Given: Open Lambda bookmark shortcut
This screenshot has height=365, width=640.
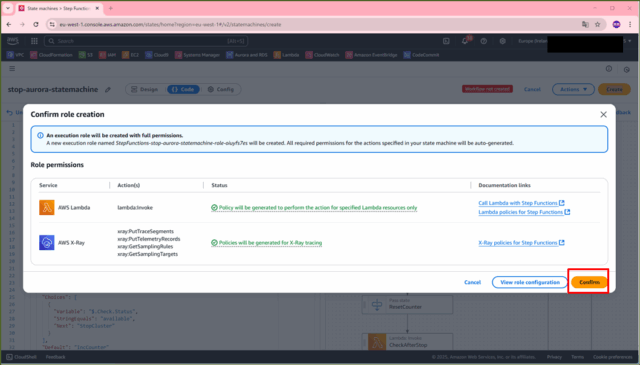Looking at the screenshot, I should pos(287,55).
